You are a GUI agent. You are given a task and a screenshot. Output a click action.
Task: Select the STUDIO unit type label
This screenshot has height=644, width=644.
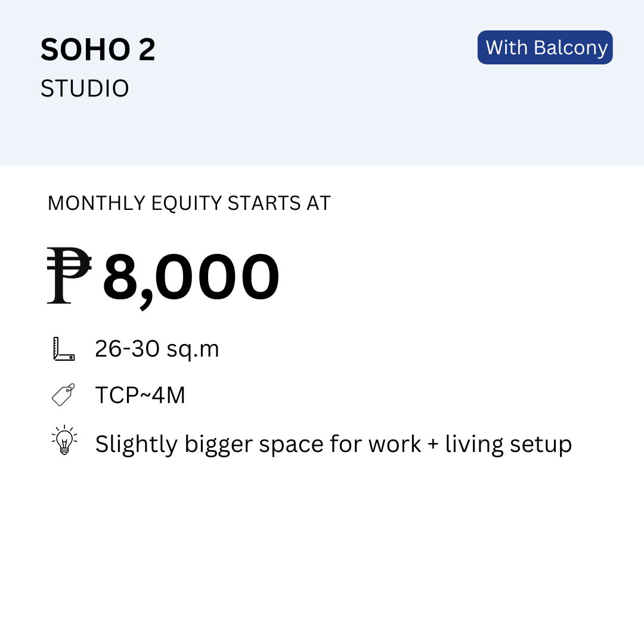(x=85, y=88)
